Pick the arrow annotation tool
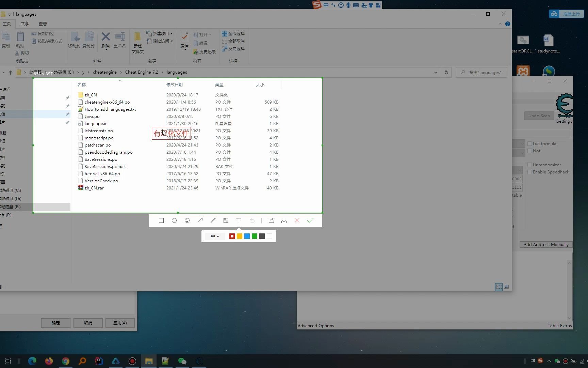Image resolution: width=588 pixels, height=368 pixels. point(200,220)
